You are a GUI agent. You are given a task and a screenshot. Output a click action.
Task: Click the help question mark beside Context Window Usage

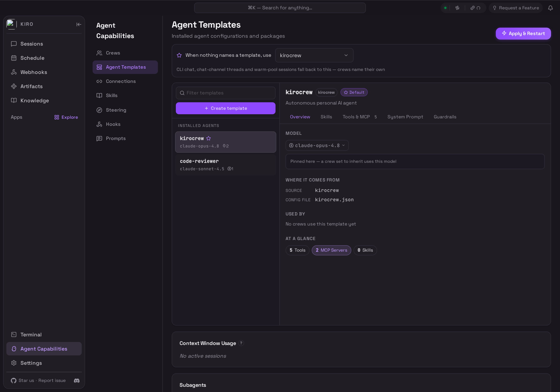241,343
